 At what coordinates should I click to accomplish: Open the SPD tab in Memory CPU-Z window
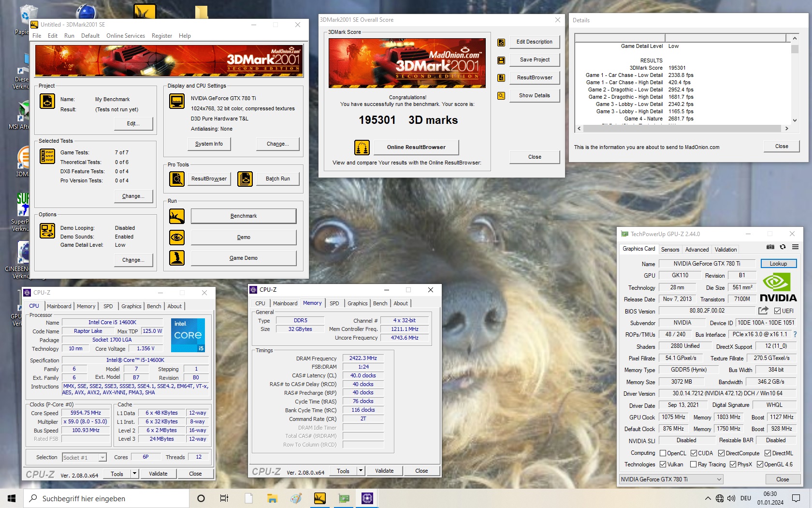tap(334, 303)
